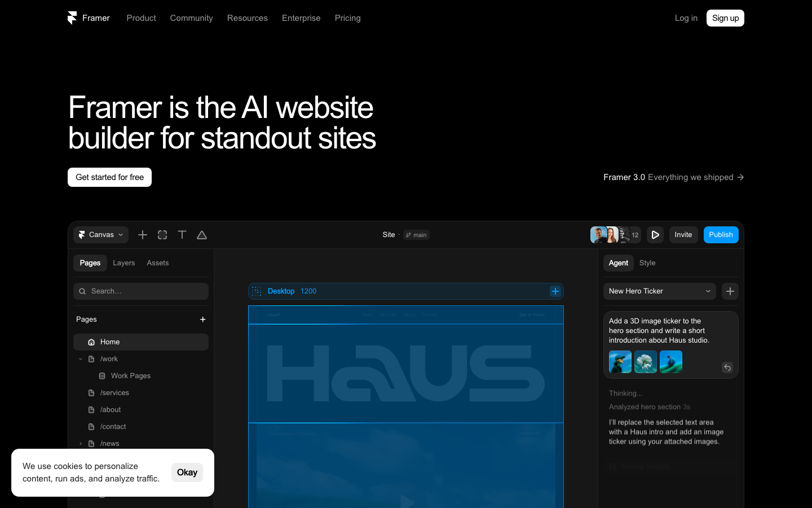Open the white flower image thumbnail
Image resolution: width=812 pixels, height=508 pixels.
646,362
